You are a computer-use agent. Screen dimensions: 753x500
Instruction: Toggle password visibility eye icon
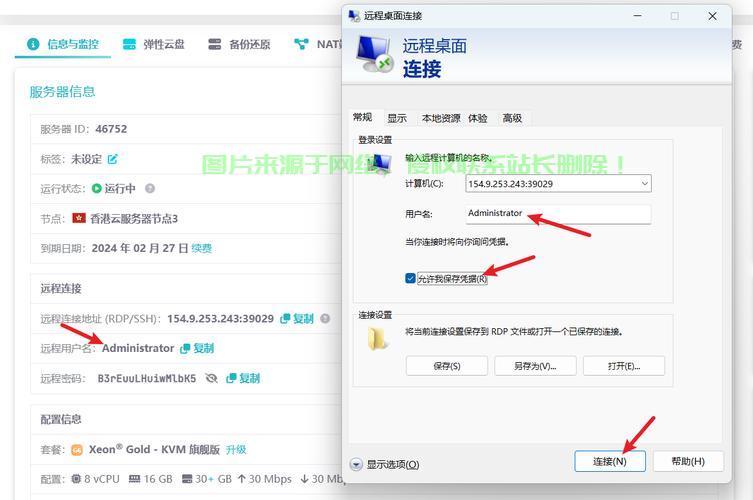(x=211, y=378)
